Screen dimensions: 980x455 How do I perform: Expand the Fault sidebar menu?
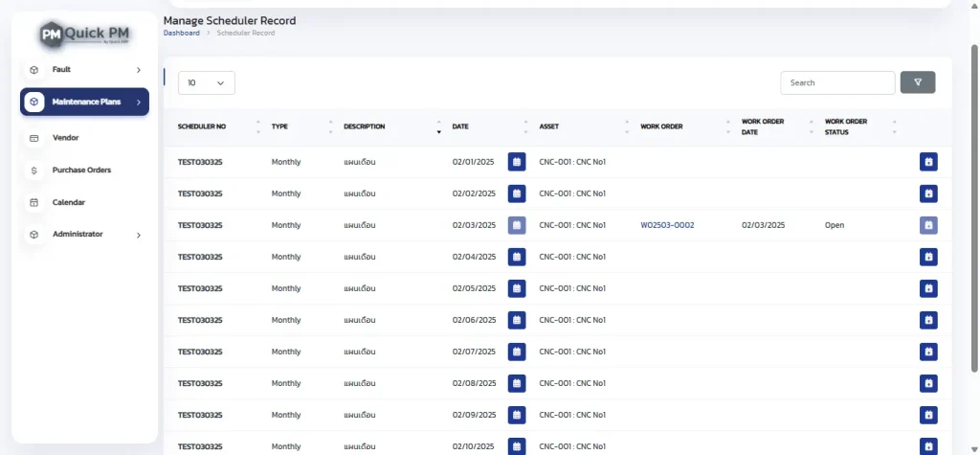pyautogui.click(x=84, y=70)
